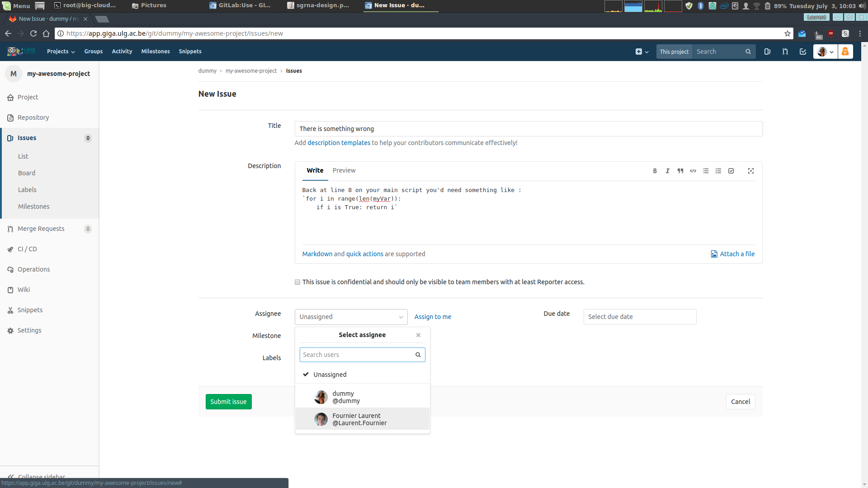Image resolution: width=868 pixels, height=488 pixels.
Task: Open the Todos icon in the navbar
Action: pyautogui.click(x=803, y=52)
